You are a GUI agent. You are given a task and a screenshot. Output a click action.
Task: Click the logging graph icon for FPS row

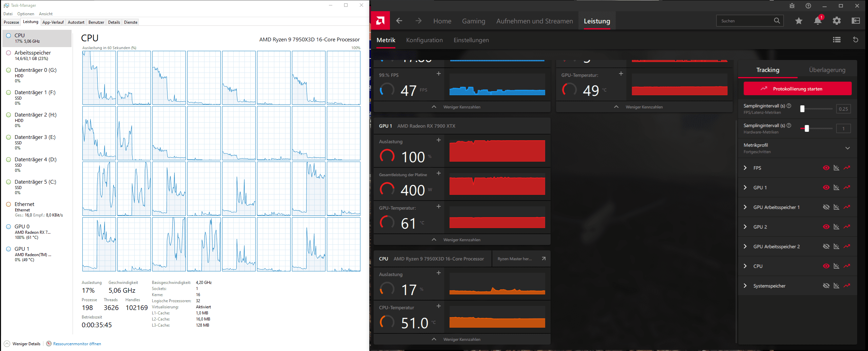(847, 168)
